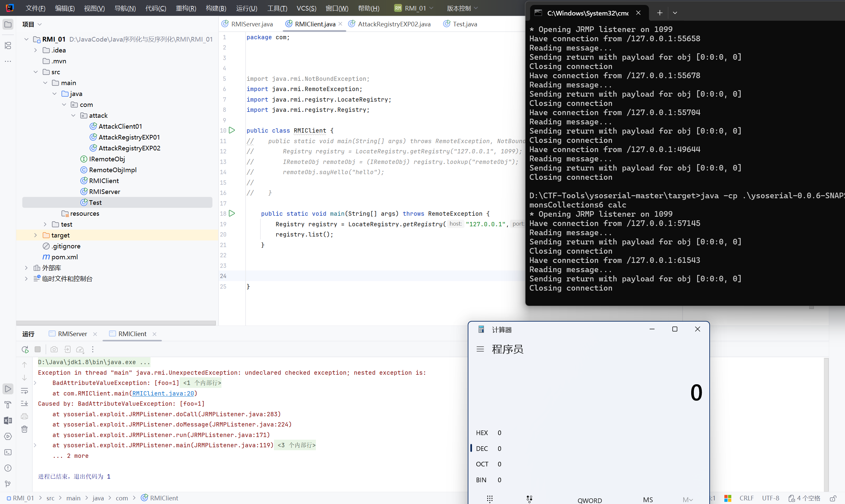The height and width of the screenshot is (504, 845).
Task: Open the 构建(B) menu
Action: tap(216, 8)
